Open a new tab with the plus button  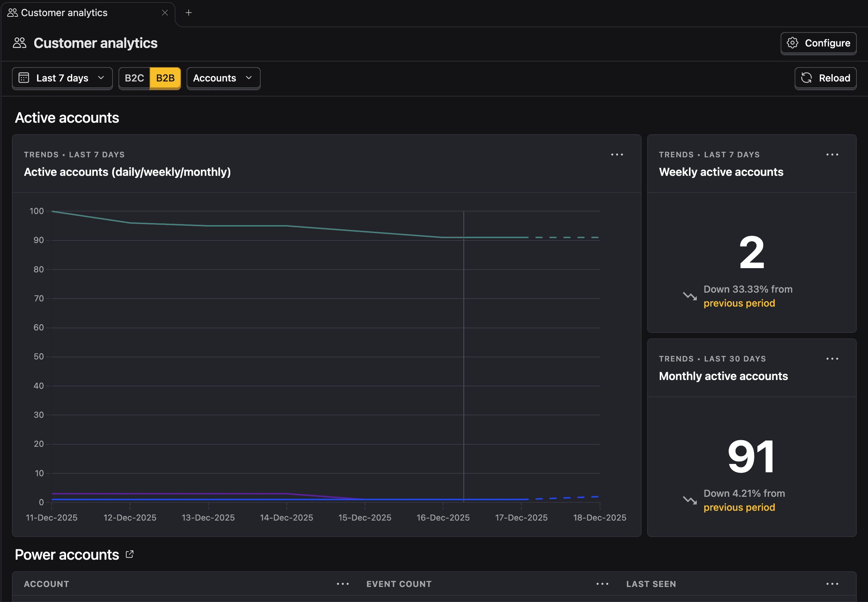point(189,13)
